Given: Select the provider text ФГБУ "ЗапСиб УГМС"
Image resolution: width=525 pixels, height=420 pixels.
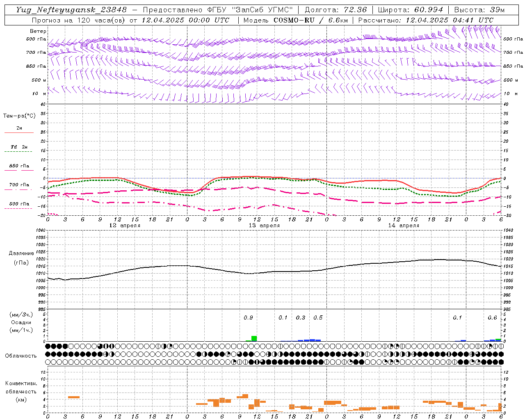Looking at the screenshot, I should point(251,10).
